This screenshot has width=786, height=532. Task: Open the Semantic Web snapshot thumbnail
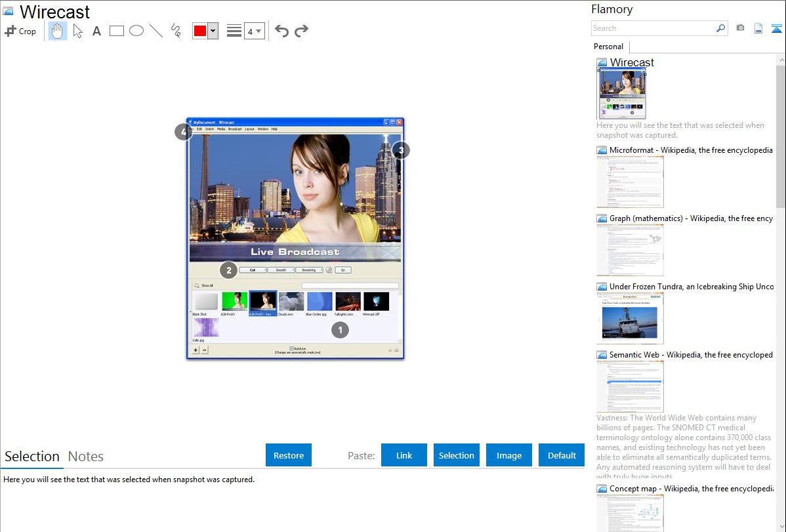click(x=630, y=386)
